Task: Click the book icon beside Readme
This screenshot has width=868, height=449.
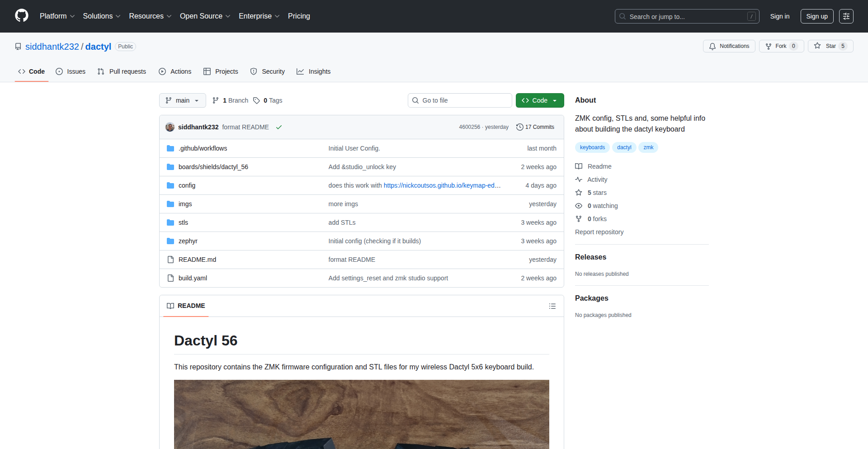Action: tap(579, 166)
